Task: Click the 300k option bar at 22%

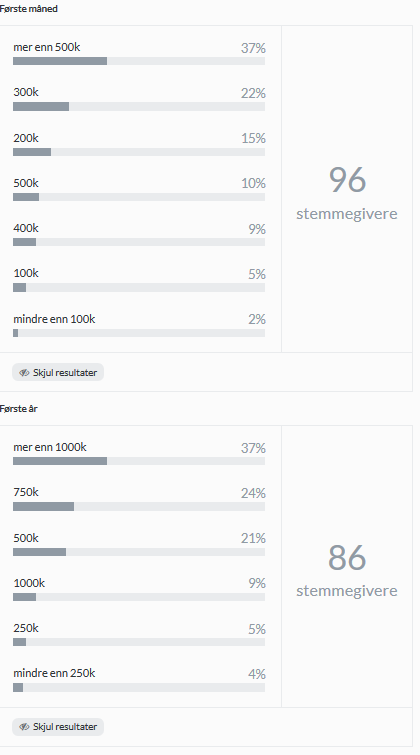Action: (139, 106)
